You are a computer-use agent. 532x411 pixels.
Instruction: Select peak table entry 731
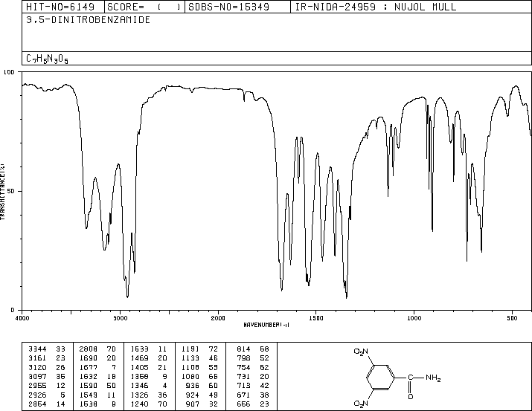click(x=243, y=376)
